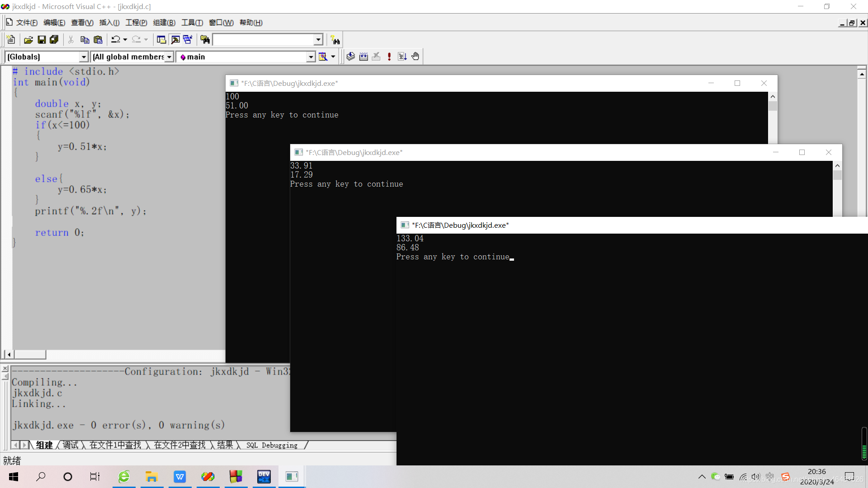This screenshot has width=868, height=488.
Task: Click the editor horizontal scrollbar left arrow
Action: click(x=9, y=355)
